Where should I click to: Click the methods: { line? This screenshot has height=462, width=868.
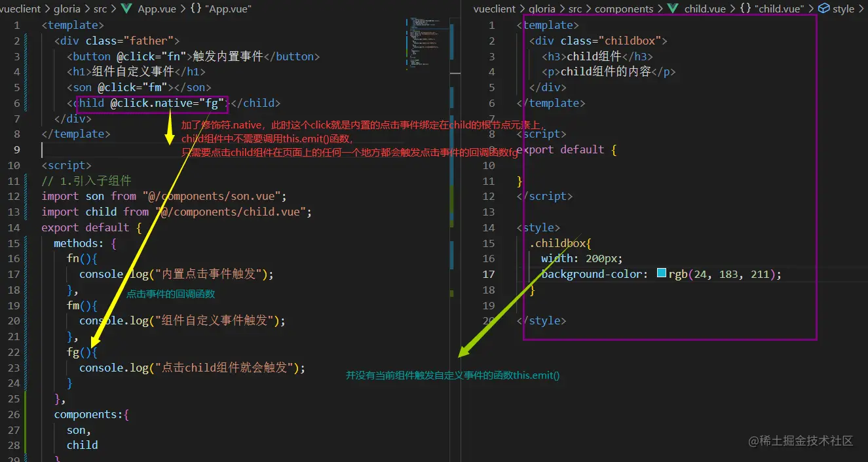(x=85, y=243)
